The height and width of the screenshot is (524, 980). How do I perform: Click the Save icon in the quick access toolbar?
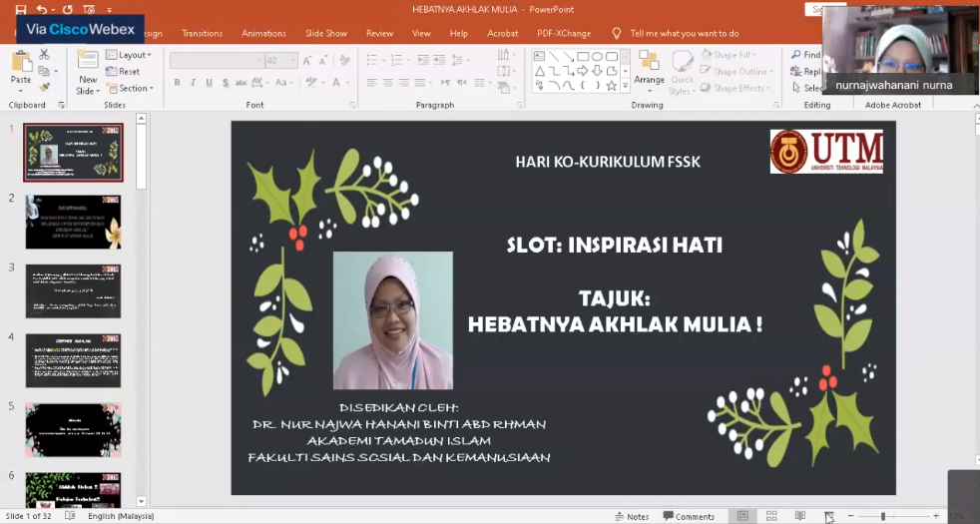click(x=22, y=9)
